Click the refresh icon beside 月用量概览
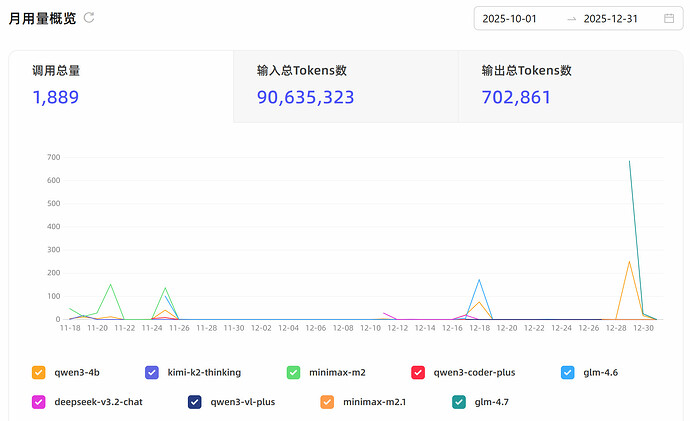 click(89, 18)
